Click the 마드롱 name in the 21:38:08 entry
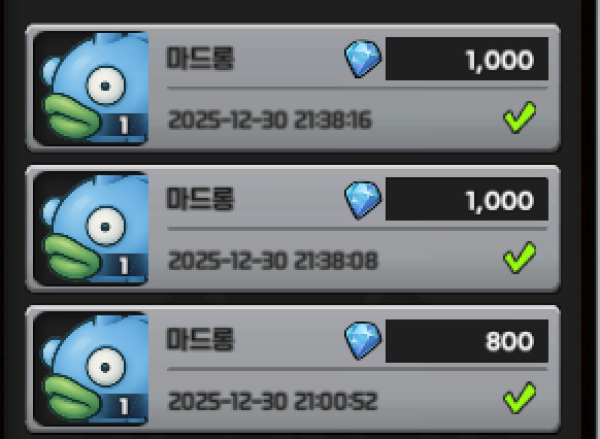Image resolution: width=600 pixels, height=439 pixels. (x=200, y=199)
